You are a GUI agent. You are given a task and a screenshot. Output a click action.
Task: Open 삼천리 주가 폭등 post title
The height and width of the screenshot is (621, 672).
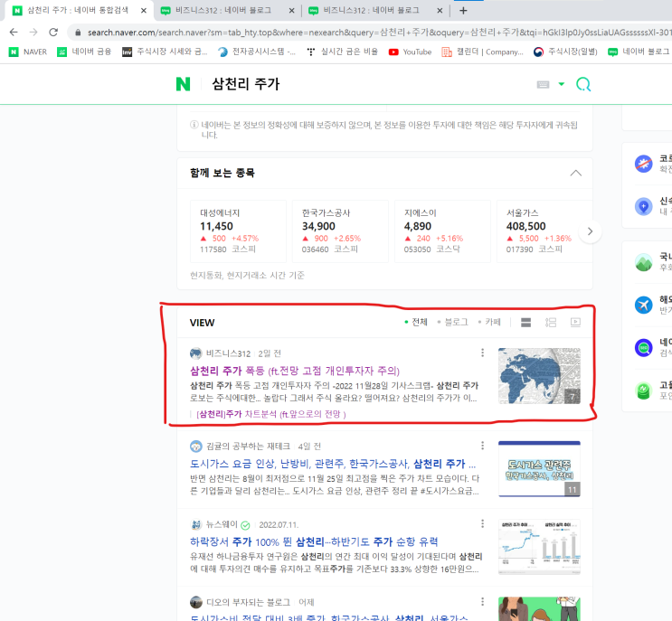click(295, 371)
